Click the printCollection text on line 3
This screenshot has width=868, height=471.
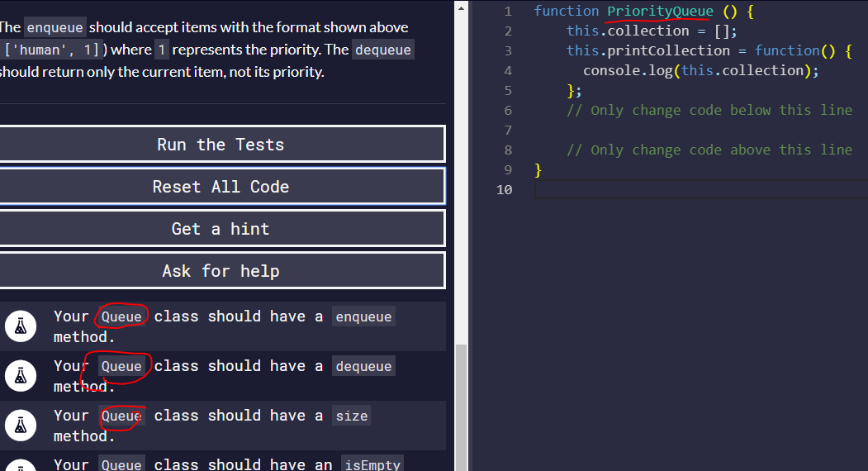669,50
